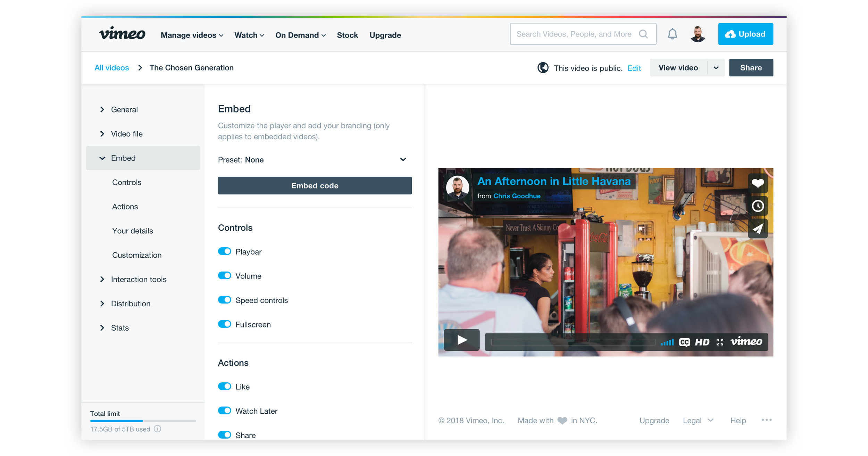The width and height of the screenshot is (868, 456).
Task: Open the Legal footer dropdown
Action: (x=698, y=421)
